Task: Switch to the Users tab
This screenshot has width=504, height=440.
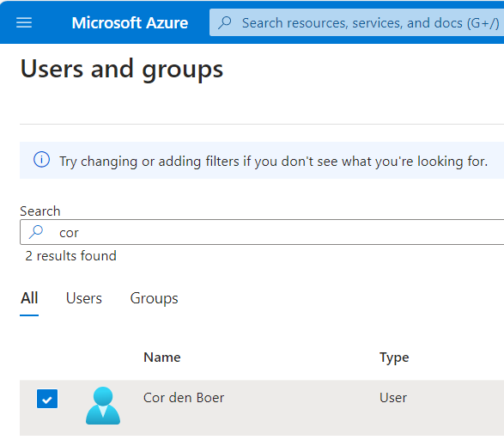Action: tap(84, 298)
